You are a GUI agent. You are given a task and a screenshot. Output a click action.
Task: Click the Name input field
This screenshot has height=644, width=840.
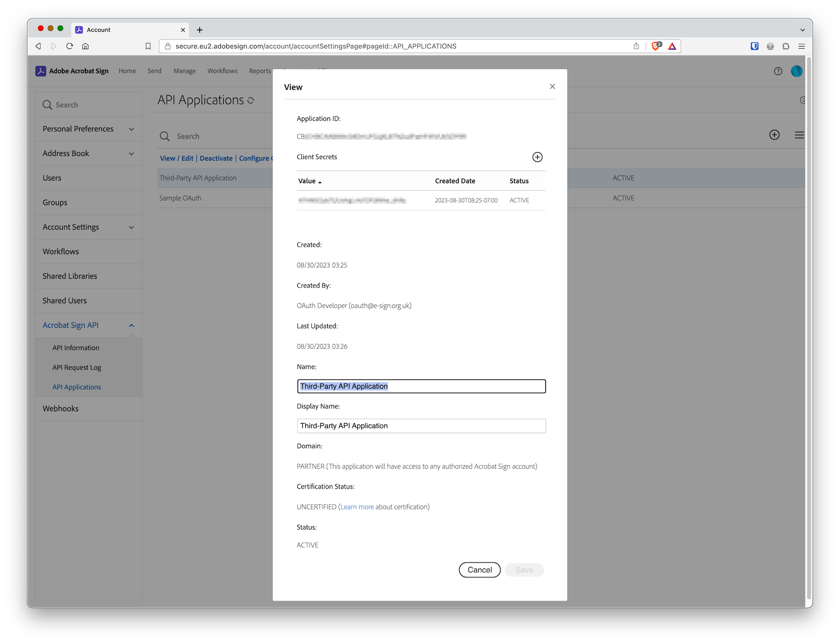click(421, 386)
